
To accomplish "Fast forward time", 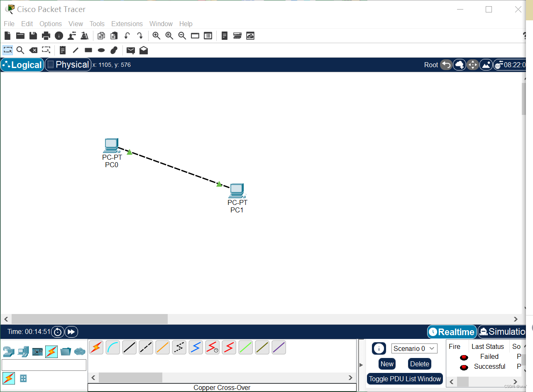I will coord(71,332).
